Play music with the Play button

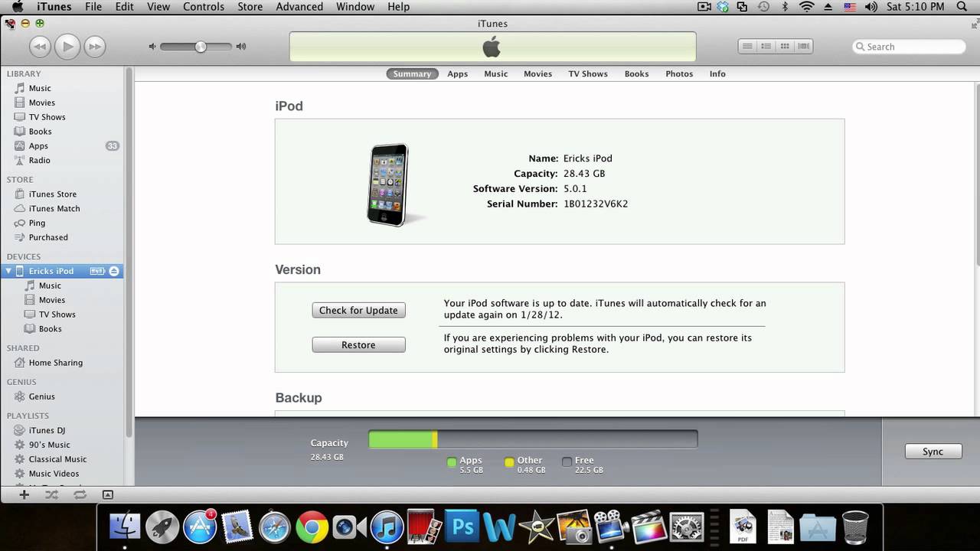tap(67, 47)
